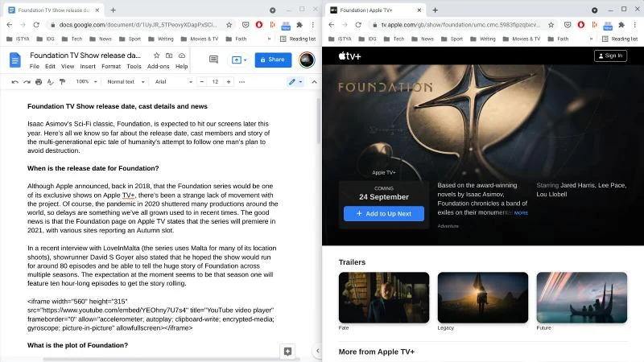Image resolution: width=644 pixels, height=362 pixels.
Task: Open new tab in Docs window
Action: tap(113, 10)
